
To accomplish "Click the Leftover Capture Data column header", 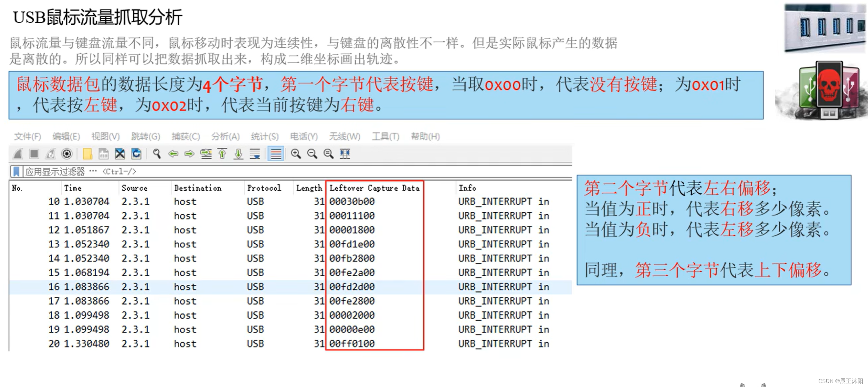I will tap(374, 188).
